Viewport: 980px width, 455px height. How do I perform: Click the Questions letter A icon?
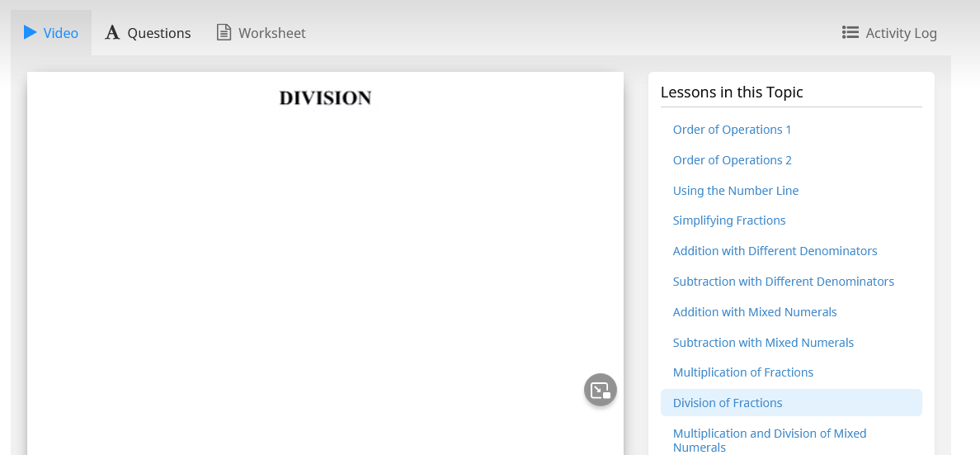click(x=112, y=33)
